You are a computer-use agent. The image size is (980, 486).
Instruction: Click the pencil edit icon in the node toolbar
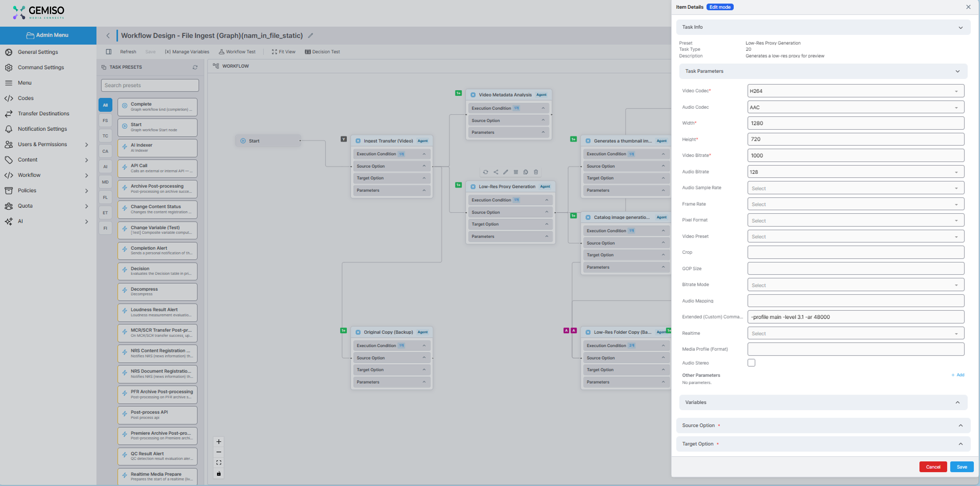click(506, 172)
